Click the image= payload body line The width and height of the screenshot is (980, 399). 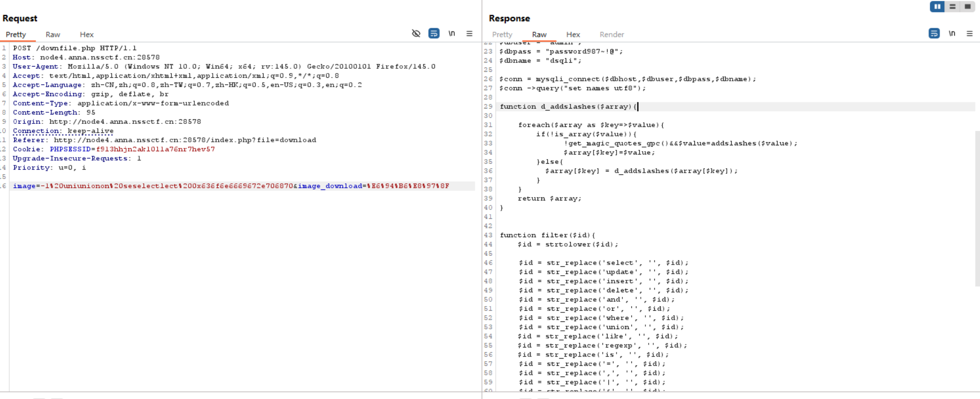[x=231, y=186]
